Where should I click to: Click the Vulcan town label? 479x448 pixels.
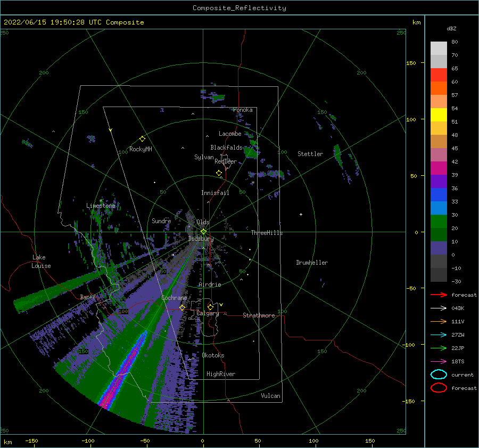[270, 396]
